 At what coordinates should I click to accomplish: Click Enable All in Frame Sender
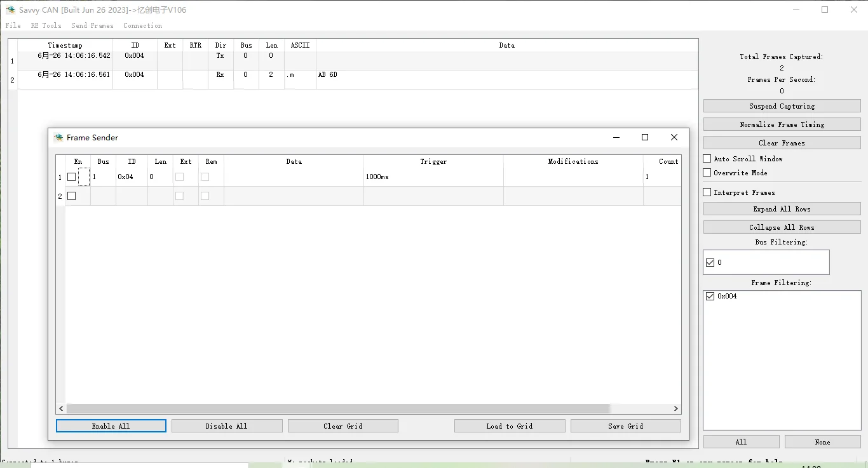pyautogui.click(x=111, y=425)
